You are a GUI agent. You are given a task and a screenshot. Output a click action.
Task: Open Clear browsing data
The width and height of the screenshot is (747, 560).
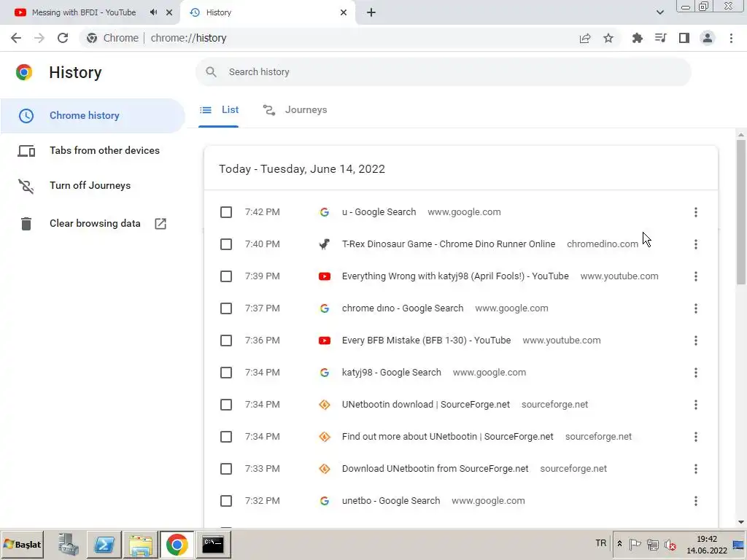[93, 223]
